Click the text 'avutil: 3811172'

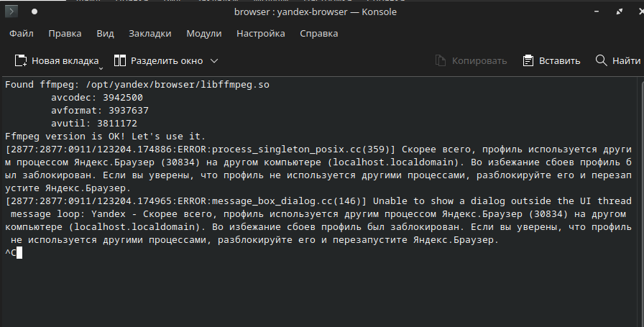(94, 123)
